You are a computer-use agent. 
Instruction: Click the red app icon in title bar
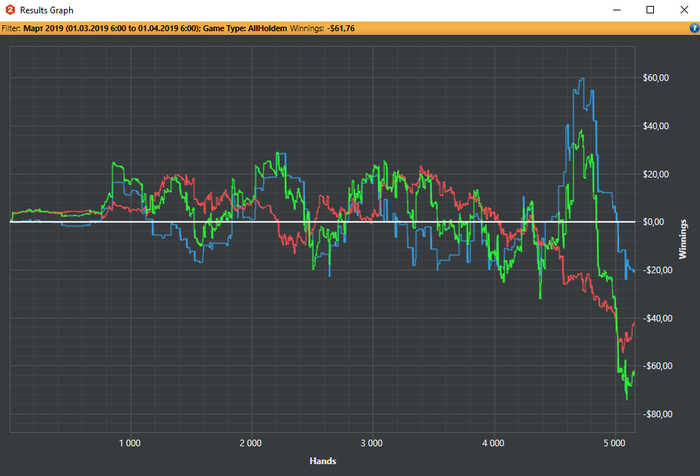(x=9, y=9)
